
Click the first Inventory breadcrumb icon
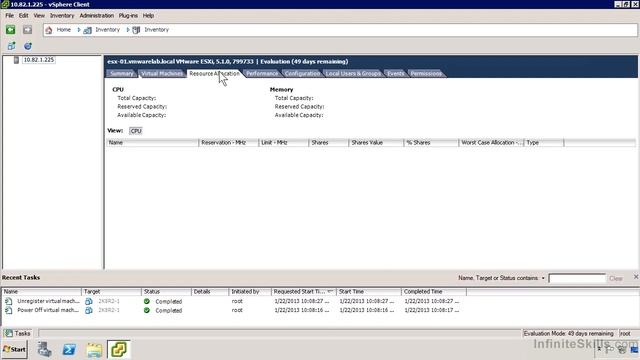(x=87, y=30)
